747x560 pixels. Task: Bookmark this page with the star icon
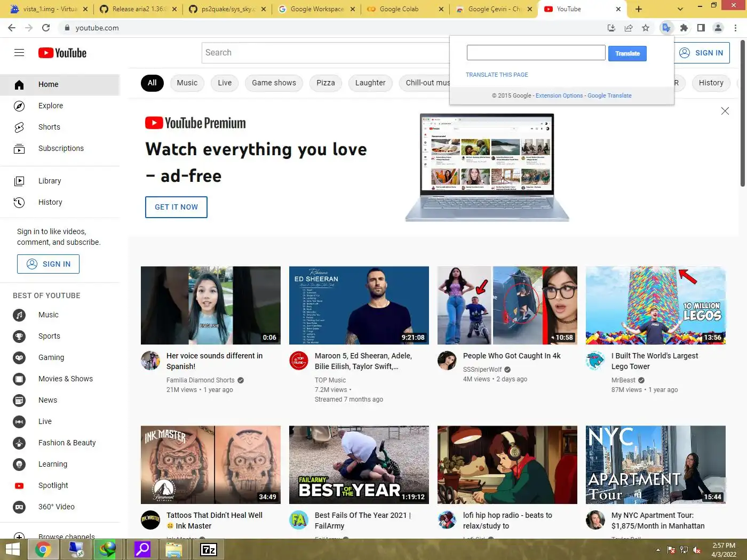[x=646, y=28]
